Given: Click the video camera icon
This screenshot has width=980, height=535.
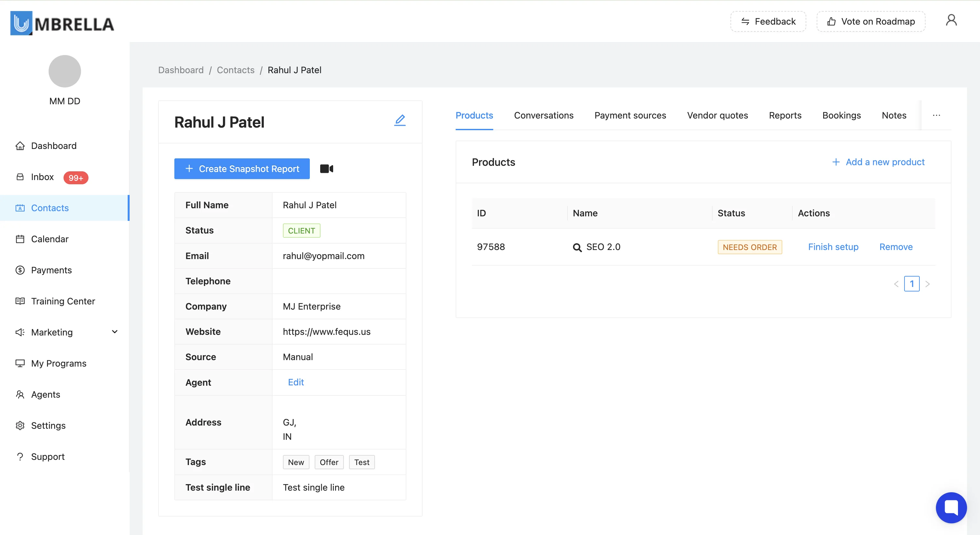Looking at the screenshot, I should tap(326, 168).
